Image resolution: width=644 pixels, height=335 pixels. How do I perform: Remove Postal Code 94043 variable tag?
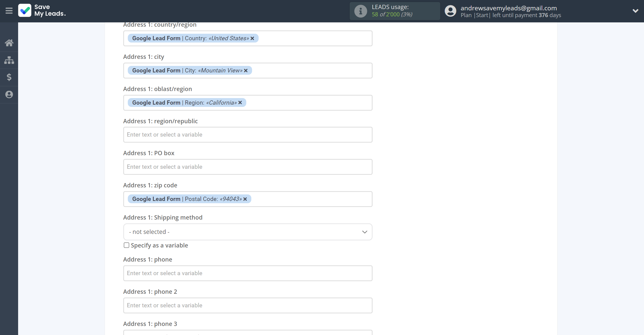245,199
